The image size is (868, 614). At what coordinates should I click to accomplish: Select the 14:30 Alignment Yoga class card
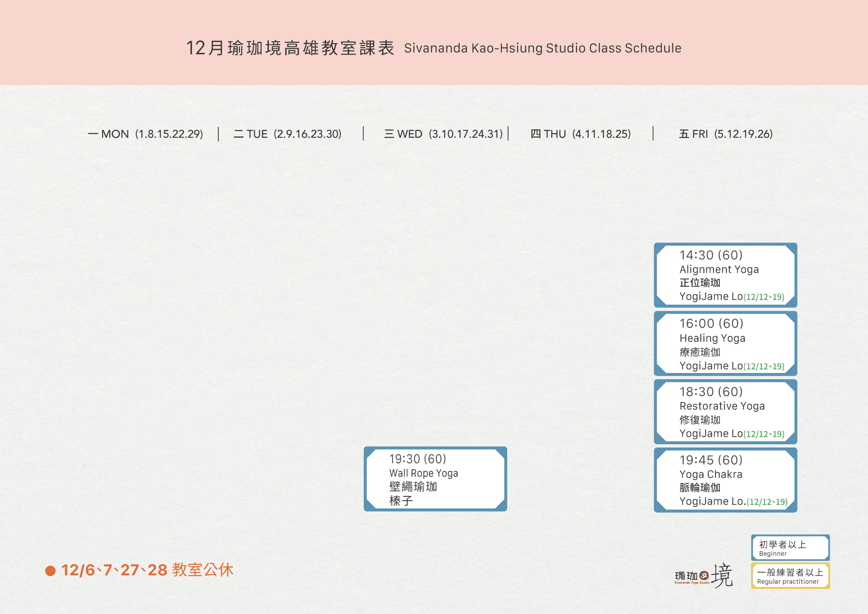pyautogui.click(x=725, y=275)
